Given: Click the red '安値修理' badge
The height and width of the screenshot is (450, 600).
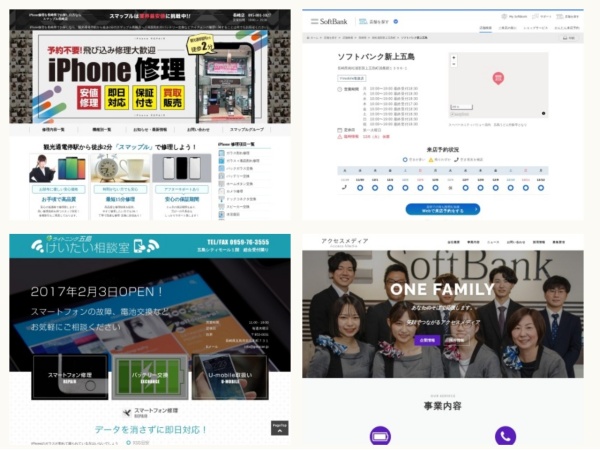Looking at the screenshot, I should 89,98.
